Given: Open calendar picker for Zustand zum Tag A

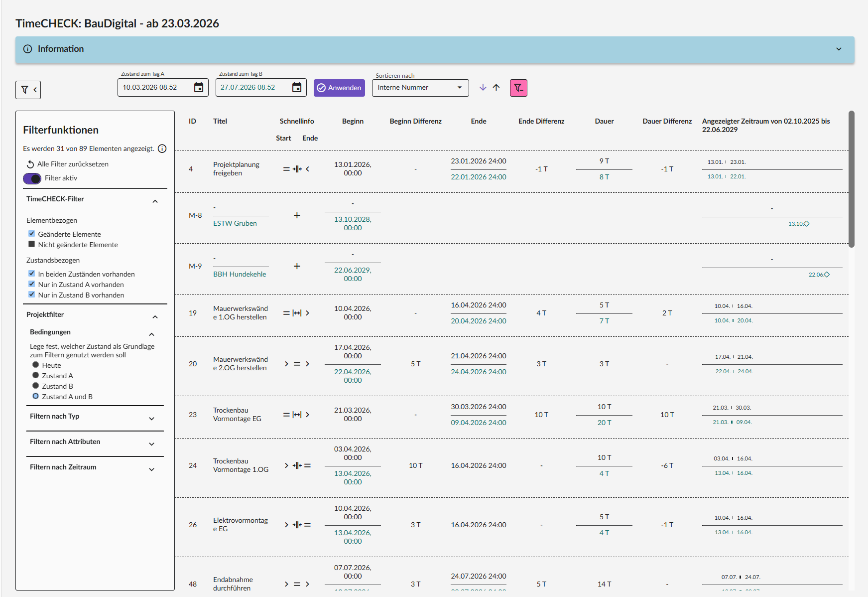Looking at the screenshot, I should click(198, 88).
